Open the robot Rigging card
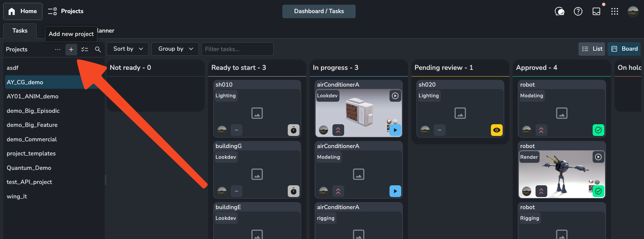 tap(562, 221)
